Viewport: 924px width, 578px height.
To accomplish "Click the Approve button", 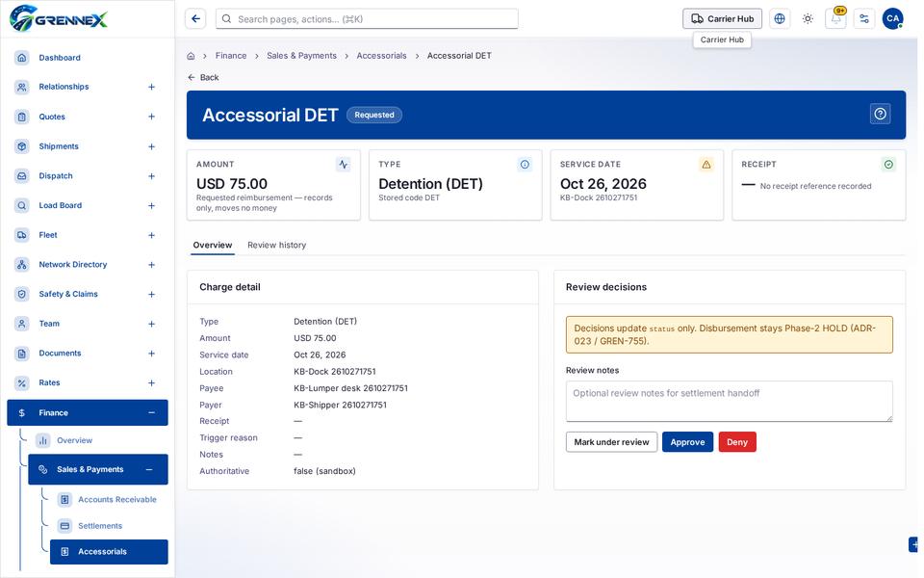I will (687, 442).
